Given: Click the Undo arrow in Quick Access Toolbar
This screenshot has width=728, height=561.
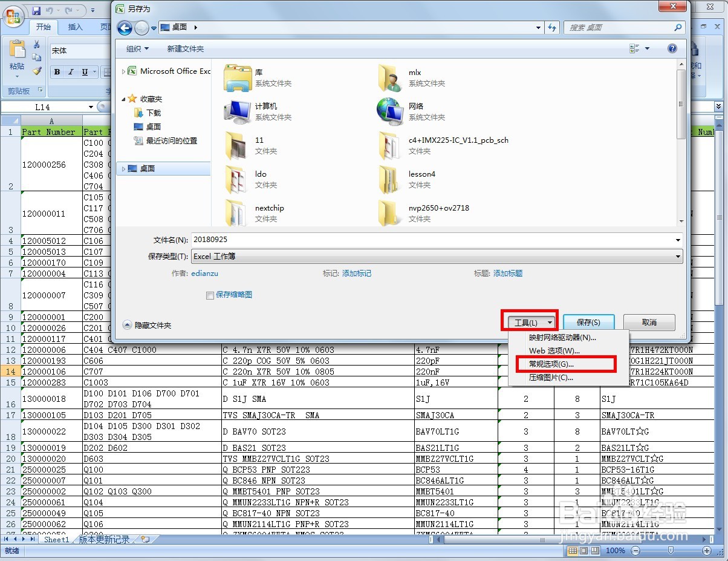Looking at the screenshot, I should [x=51, y=11].
